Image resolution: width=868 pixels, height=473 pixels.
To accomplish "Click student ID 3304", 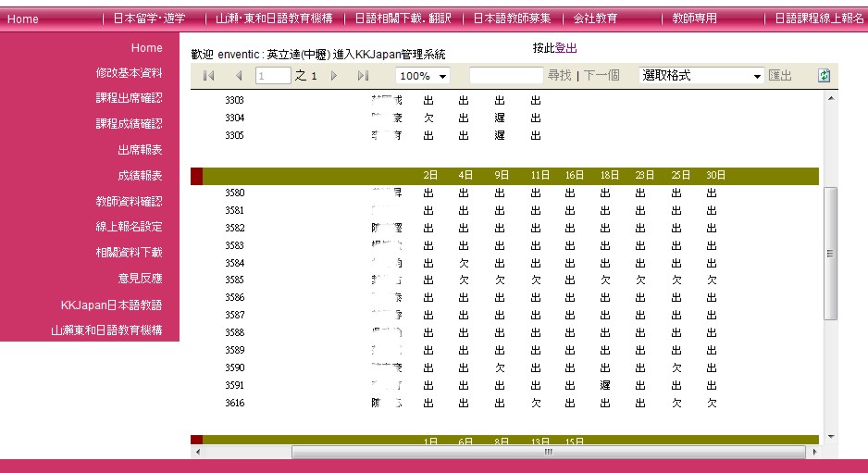I will pyautogui.click(x=235, y=118).
